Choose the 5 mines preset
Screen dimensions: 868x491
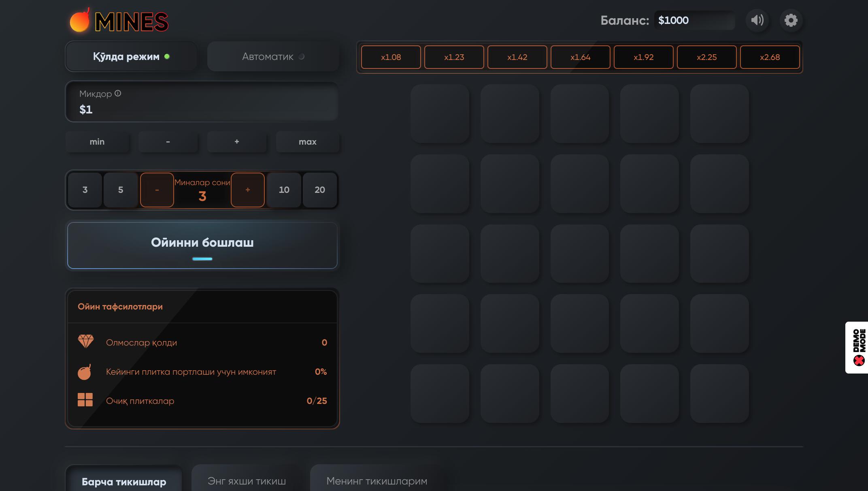[x=121, y=190]
